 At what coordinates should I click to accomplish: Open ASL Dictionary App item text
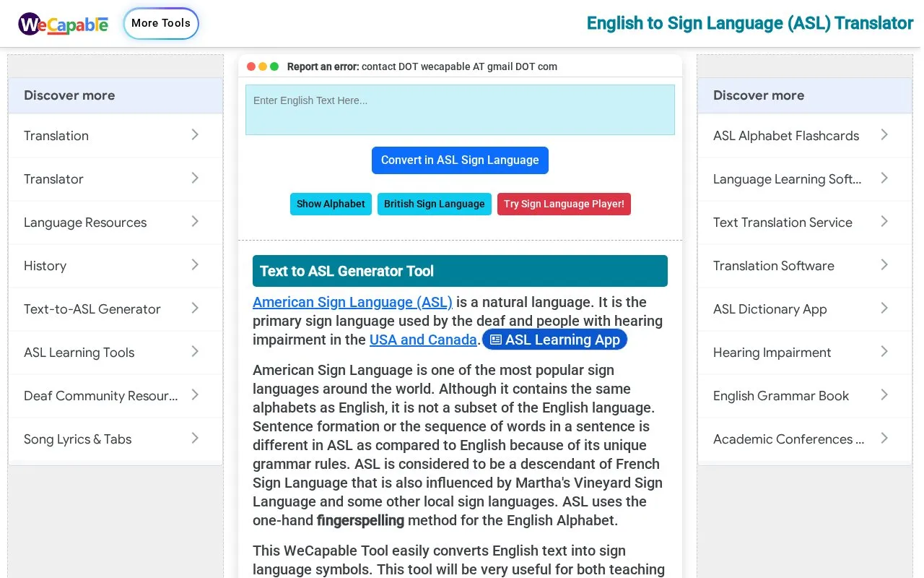pyautogui.click(x=770, y=309)
